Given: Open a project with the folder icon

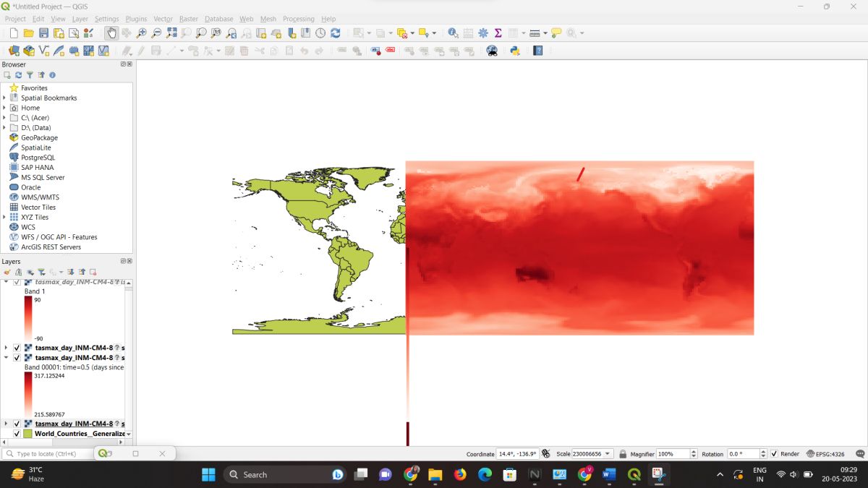Looking at the screenshot, I should (x=29, y=33).
